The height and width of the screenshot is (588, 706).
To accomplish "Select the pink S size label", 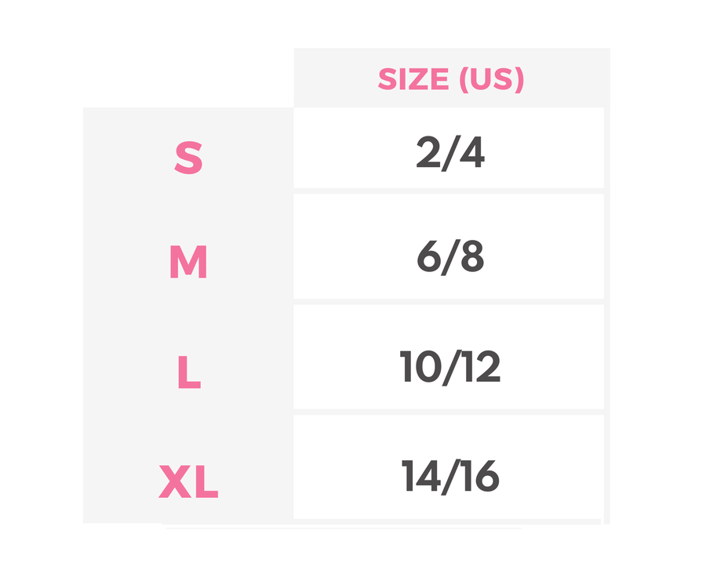I will coord(188,158).
